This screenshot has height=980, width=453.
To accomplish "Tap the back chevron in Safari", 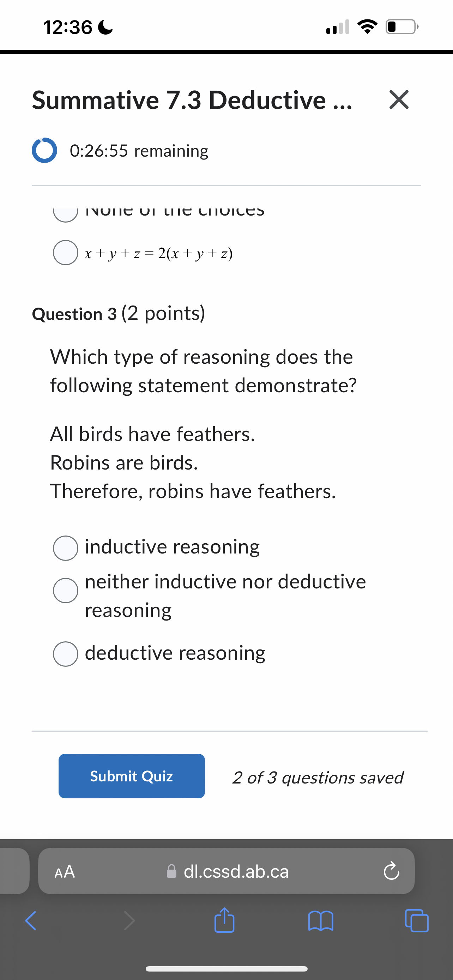I will pyautogui.click(x=30, y=921).
